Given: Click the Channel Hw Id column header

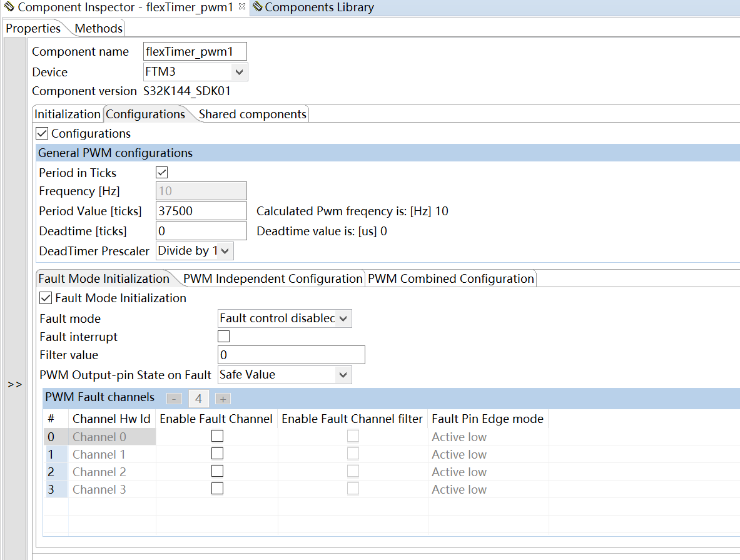Looking at the screenshot, I should pyautogui.click(x=111, y=419).
